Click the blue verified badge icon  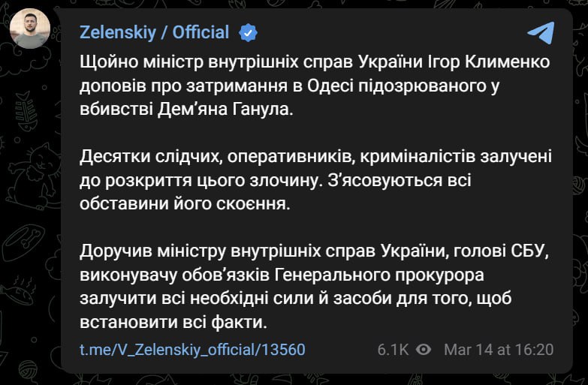(x=247, y=32)
